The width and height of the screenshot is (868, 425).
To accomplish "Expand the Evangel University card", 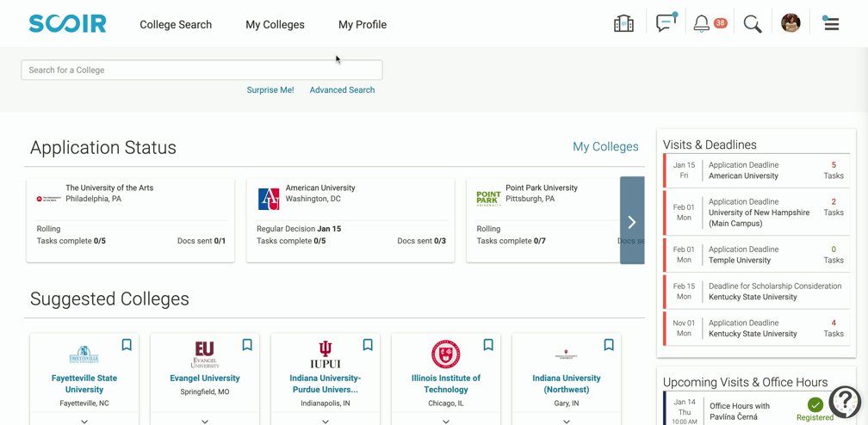I will point(205,421).
